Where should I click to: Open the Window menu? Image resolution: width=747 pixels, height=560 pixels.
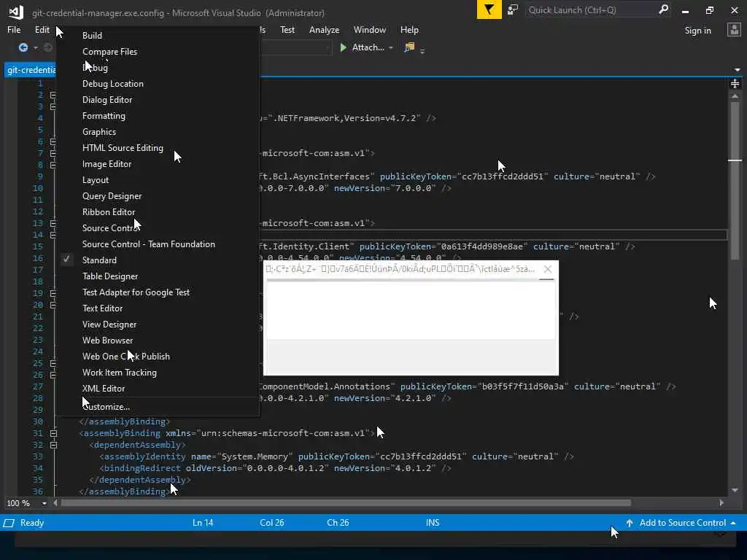370,29
